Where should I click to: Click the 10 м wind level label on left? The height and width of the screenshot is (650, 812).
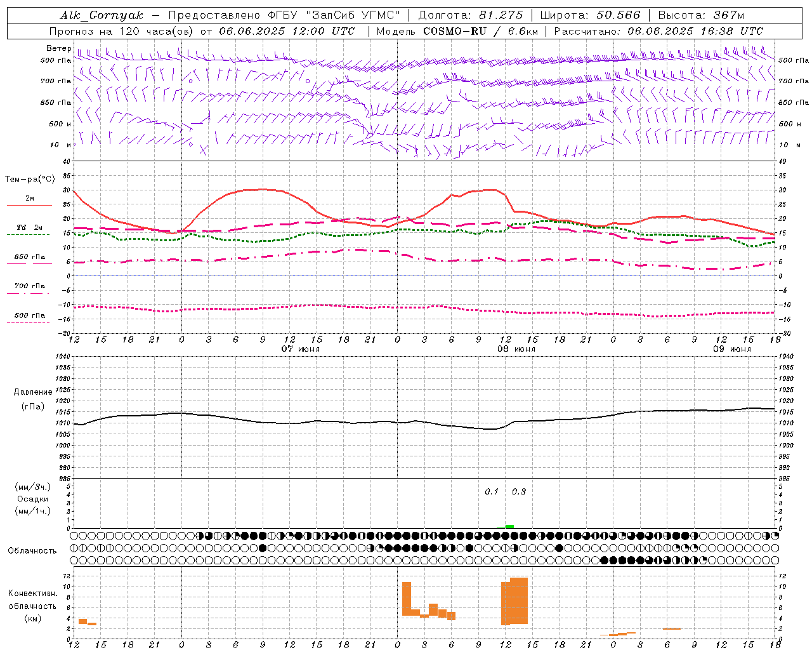coord(60,145)
